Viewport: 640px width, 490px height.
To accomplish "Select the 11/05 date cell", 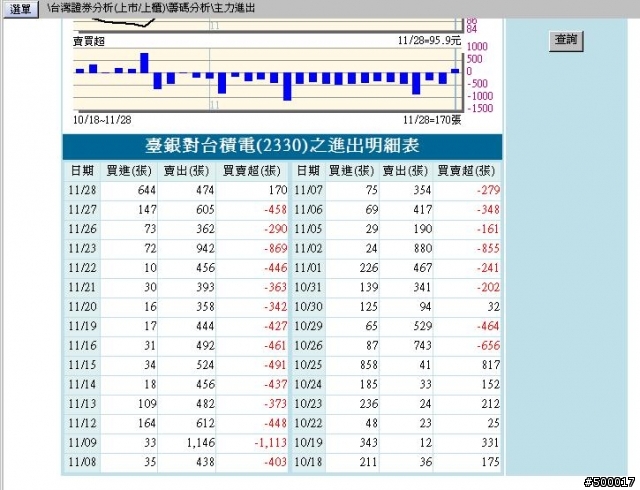I will [308, 229].
